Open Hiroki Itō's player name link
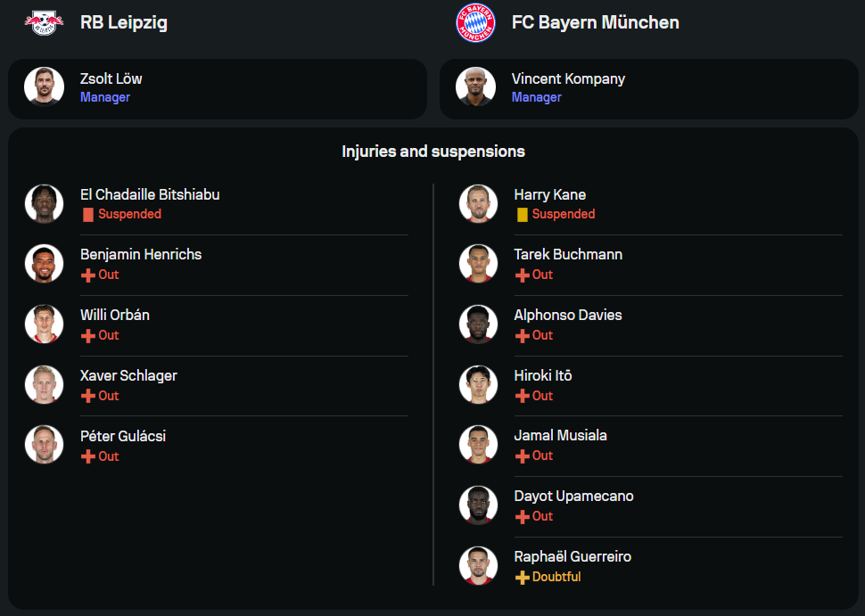Image resolution: width=865 pixels, height=616 pixels. click(543, 375)
